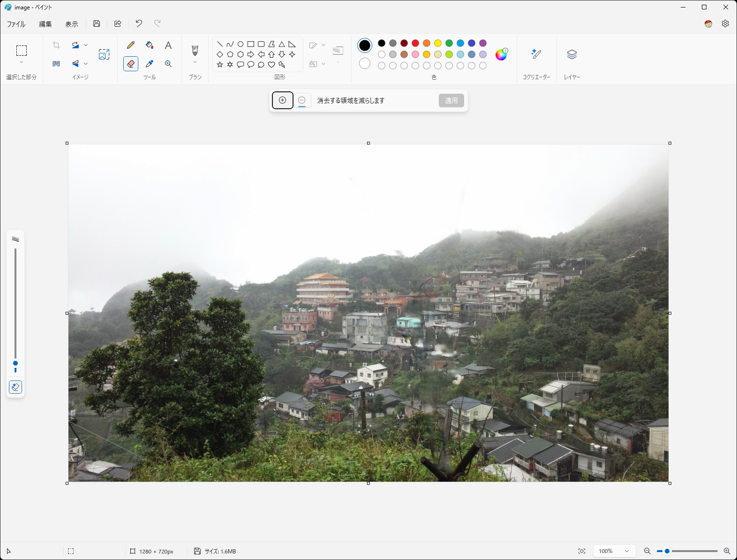Expand the rotate options dropdown arrow
The height and width of the screenshot is (560, 737).
[x=86, y=45]
